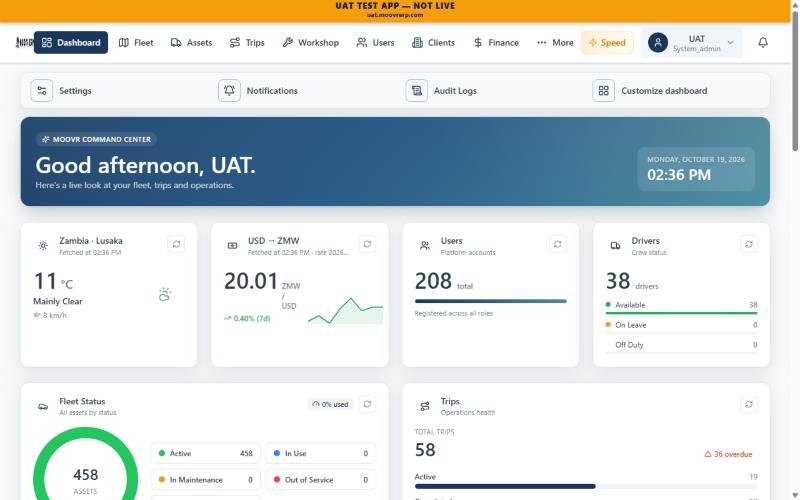Click the Customize dashboard grid icon
This screenshot has width=800, height=500.
click(x=603, y=91)
